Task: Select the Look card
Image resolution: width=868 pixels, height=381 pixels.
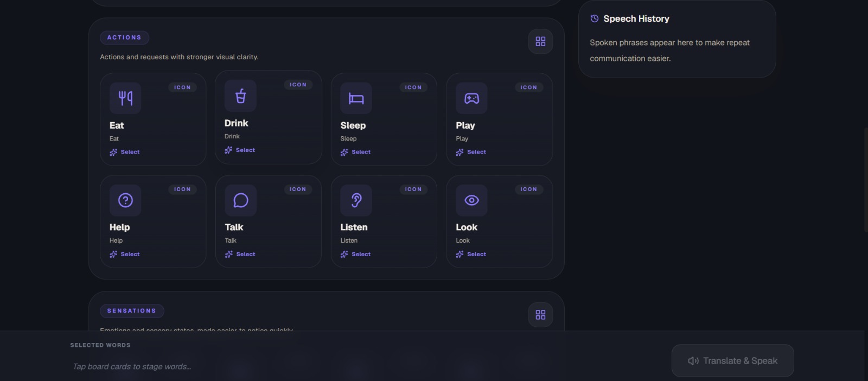Action: (x=499, y=221)
